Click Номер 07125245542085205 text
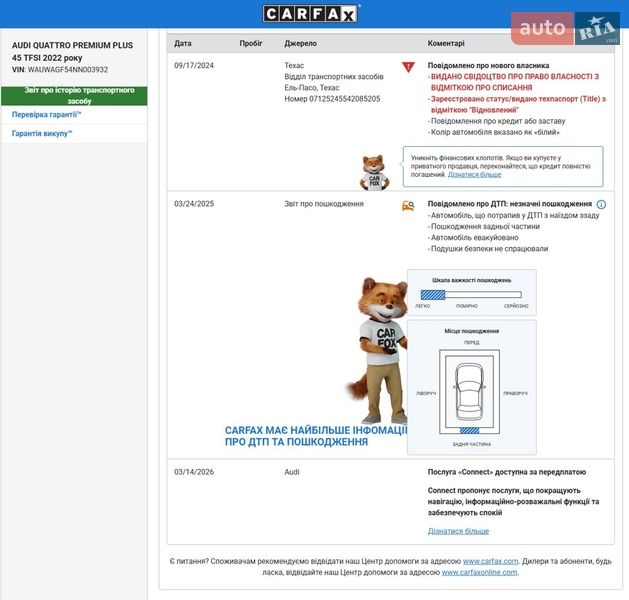629x600 pixels. coord(332,99)
